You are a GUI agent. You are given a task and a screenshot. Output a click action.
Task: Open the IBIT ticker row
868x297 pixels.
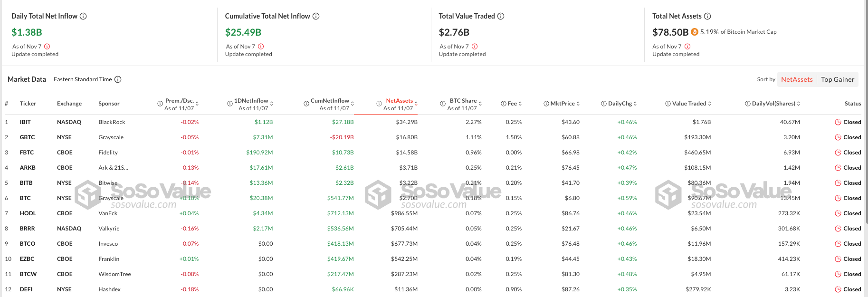pyautogui.click(x=433, y=122)
